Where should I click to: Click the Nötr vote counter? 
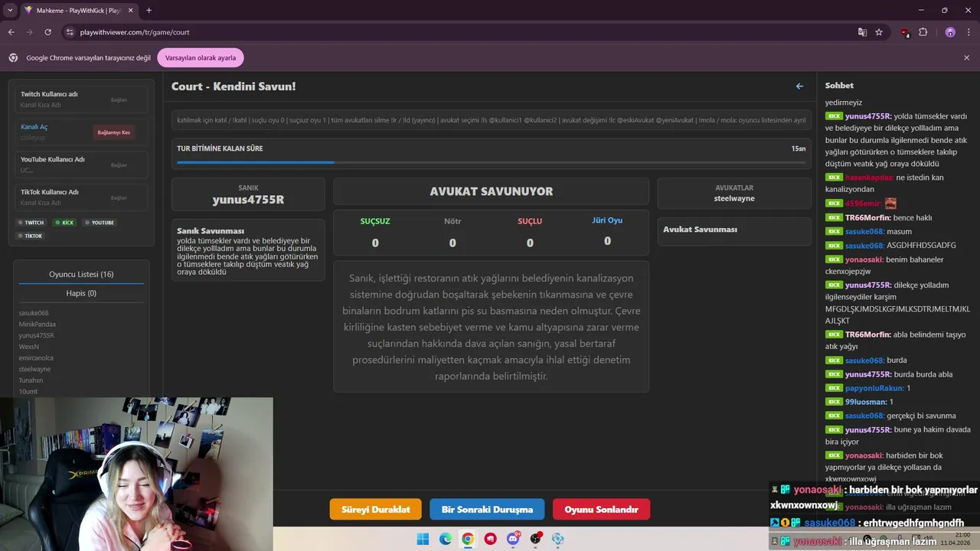452,232
